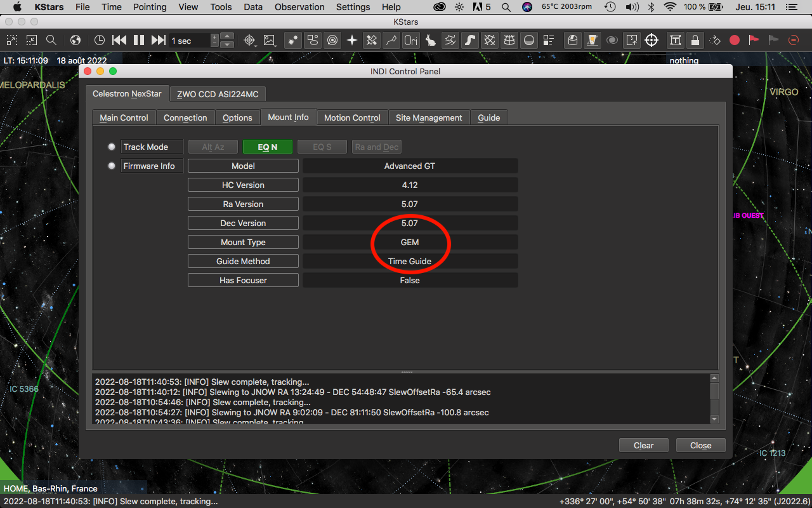Viewport: 812px width, 508px height.
Task: Click the INDI log vertical scrollbar
Action: click(714, 399)
